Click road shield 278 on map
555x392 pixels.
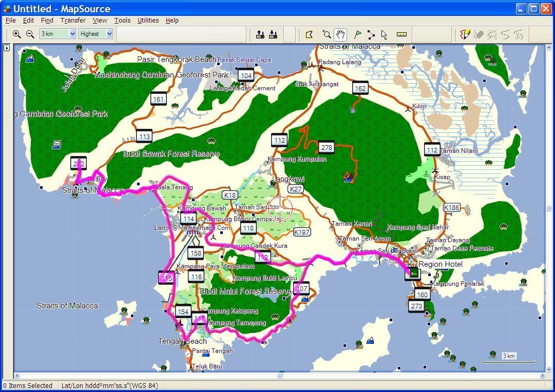click(x=327, y=147)
